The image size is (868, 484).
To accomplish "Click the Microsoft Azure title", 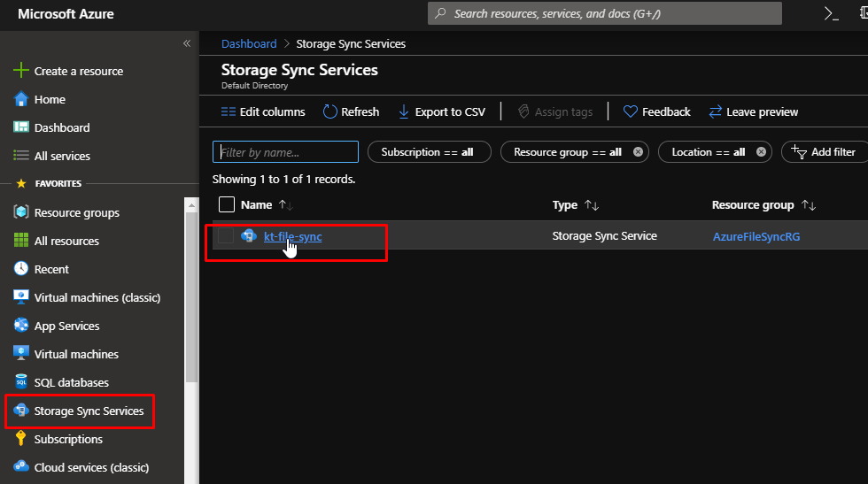I will click(66, 14).
